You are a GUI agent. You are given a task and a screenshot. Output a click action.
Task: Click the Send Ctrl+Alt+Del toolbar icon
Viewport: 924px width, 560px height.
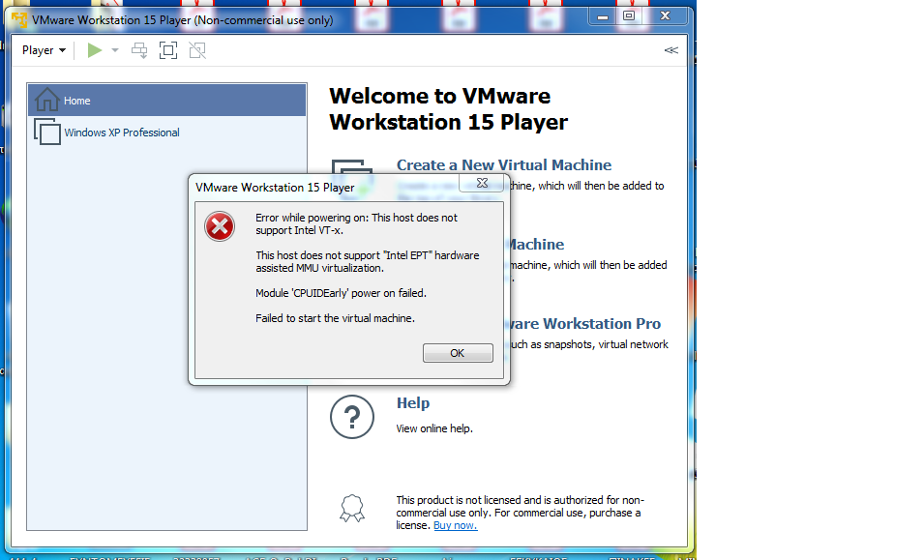click(139, 50)
